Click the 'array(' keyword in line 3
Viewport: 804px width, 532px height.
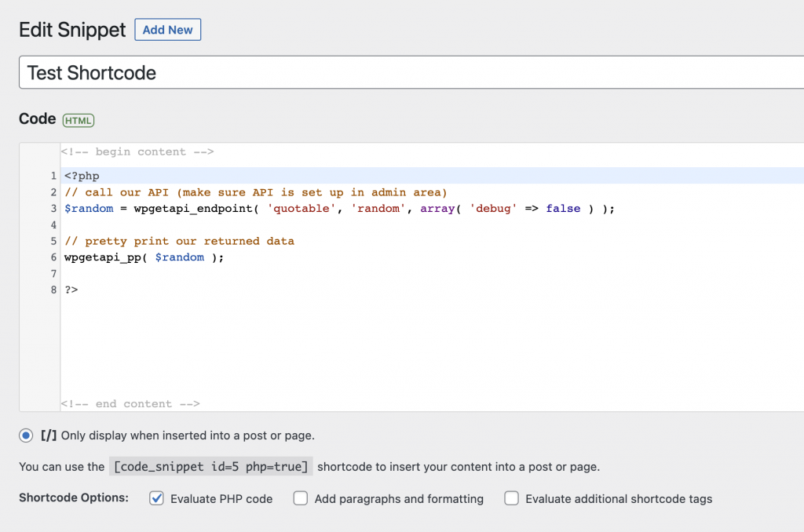440,209
